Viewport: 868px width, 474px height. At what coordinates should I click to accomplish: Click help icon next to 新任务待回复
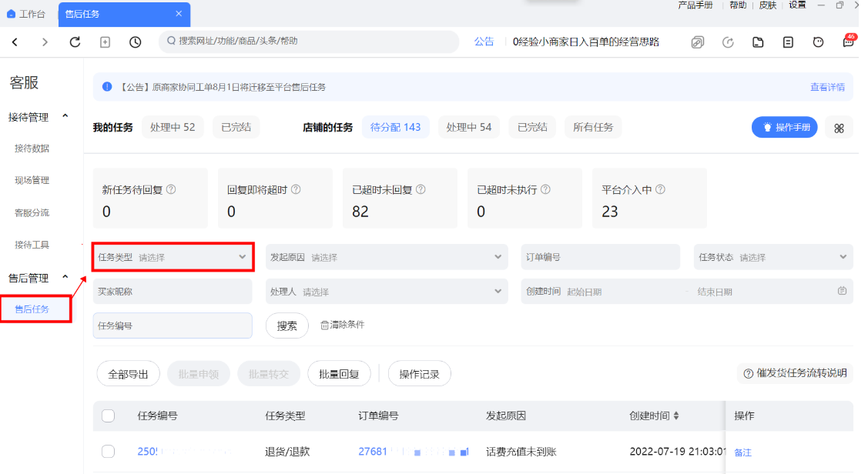[x=171, y=189]
